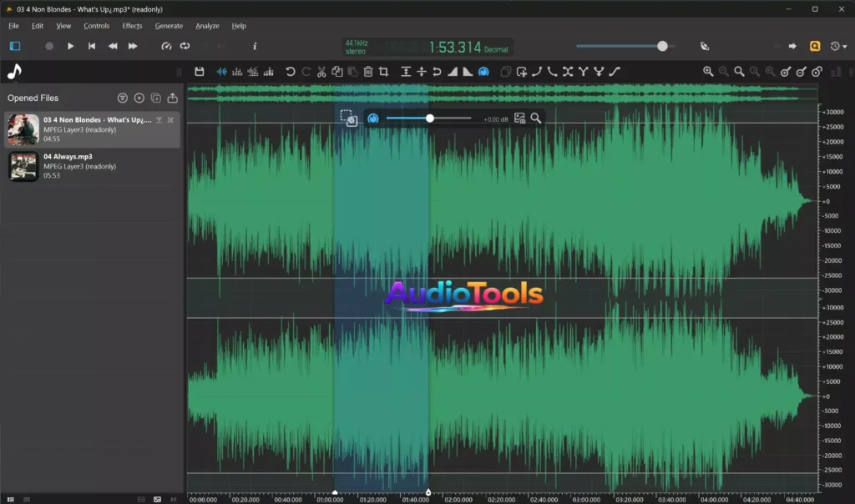Screen dimensions: 855x504
Task: Arm recording with the record button
Action: (x=48, y=46)
